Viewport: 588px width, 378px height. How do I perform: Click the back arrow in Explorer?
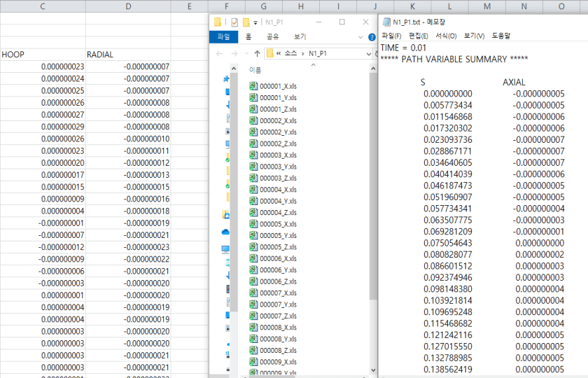point(218,53)
